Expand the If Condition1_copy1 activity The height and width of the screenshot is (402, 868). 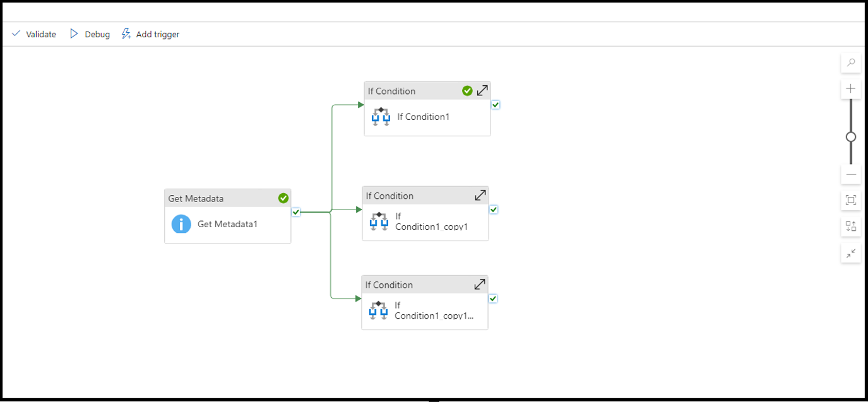pyautogui.click(x=480, y=196)
